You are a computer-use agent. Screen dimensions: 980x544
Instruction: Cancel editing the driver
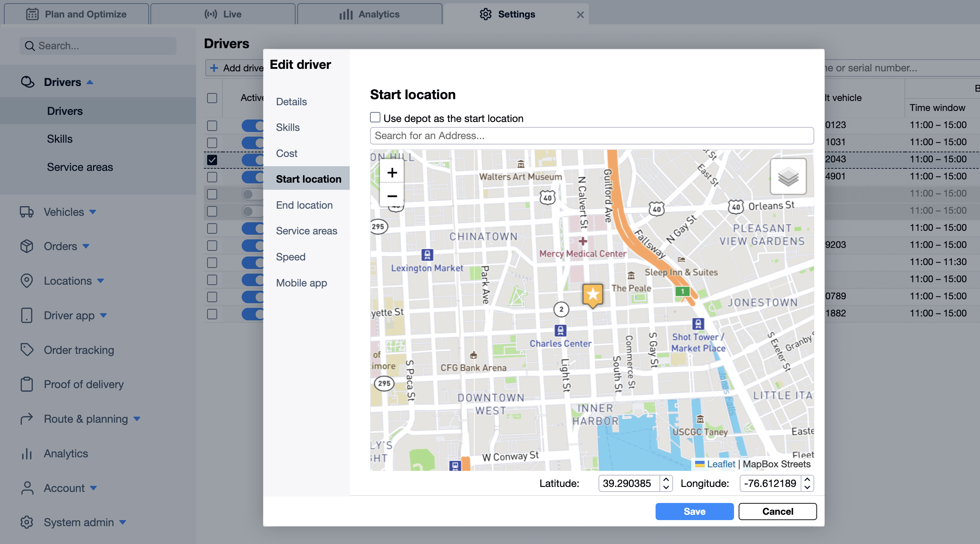tap(777, 511)
